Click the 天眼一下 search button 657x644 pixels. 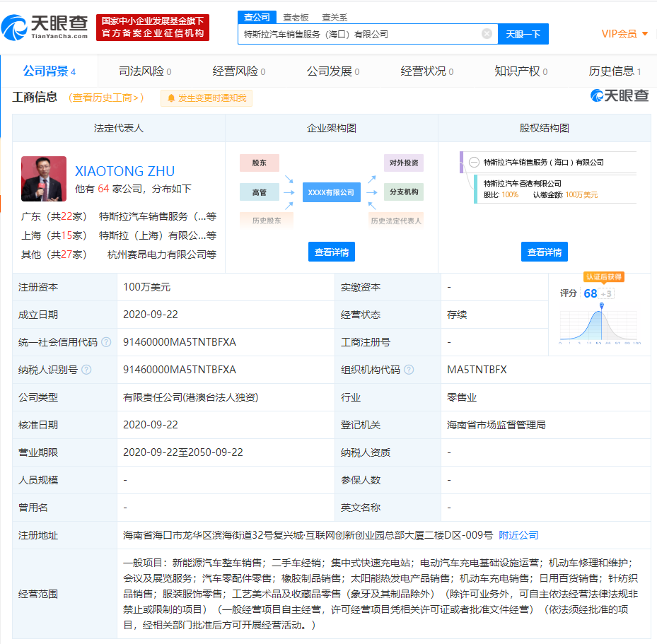[523, 33]
